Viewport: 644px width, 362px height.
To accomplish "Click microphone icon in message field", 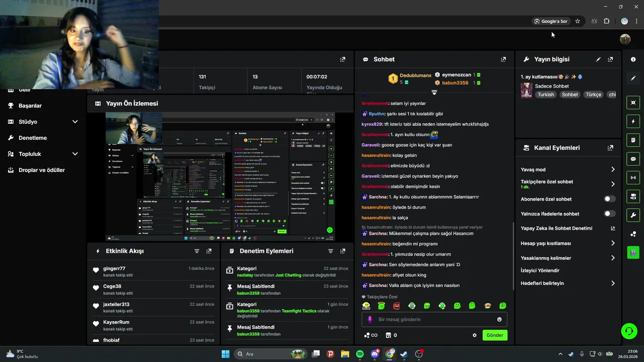I will 370,319.
